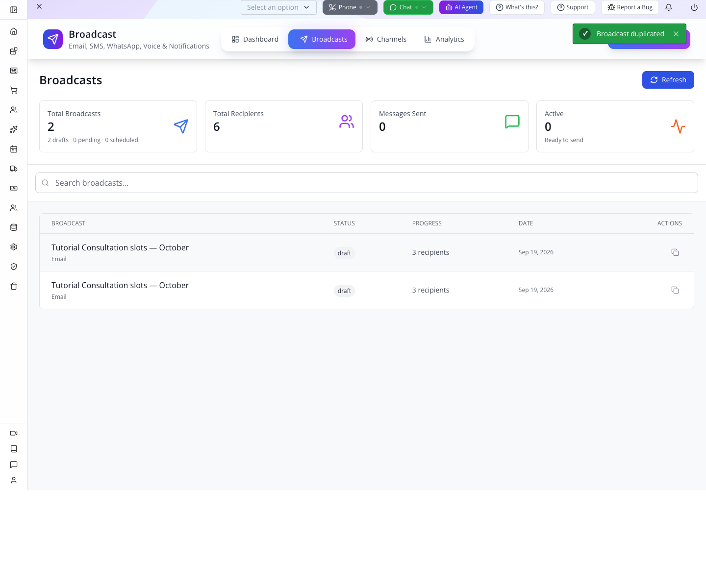This screenshot has height=588, width=706.
Task: Click Report a Bug
Action: (x=630, y=7)
